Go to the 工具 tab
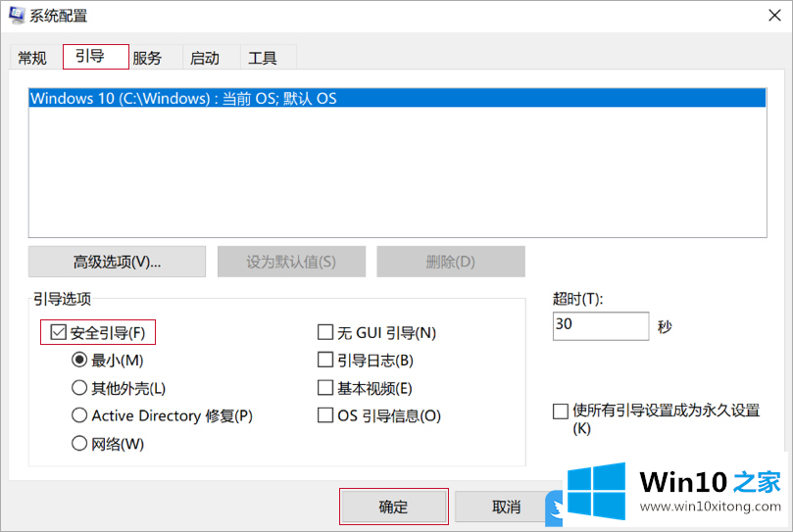The height and width of the screenshot is (532, 793). click(263, 58)
